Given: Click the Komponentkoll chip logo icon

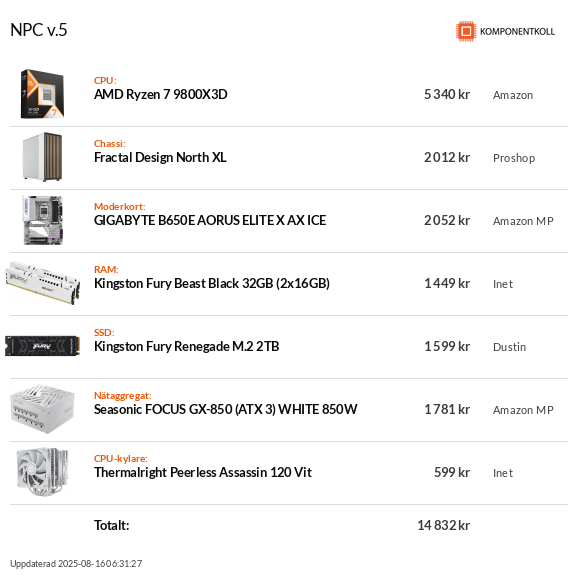Looking at the screenshot, I should (466, 31).
